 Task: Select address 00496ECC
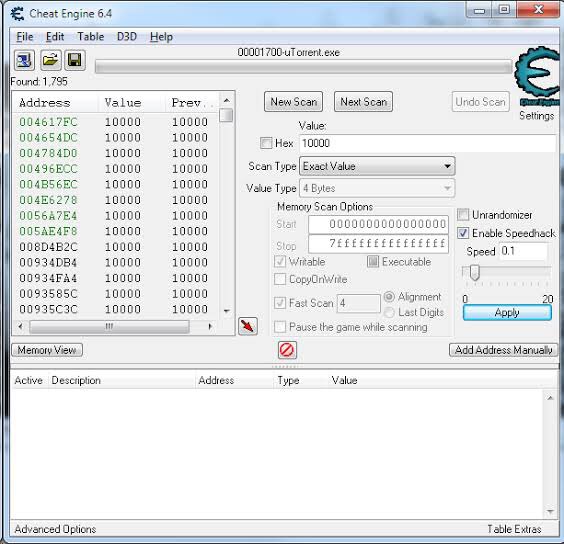tap(48, 169)
